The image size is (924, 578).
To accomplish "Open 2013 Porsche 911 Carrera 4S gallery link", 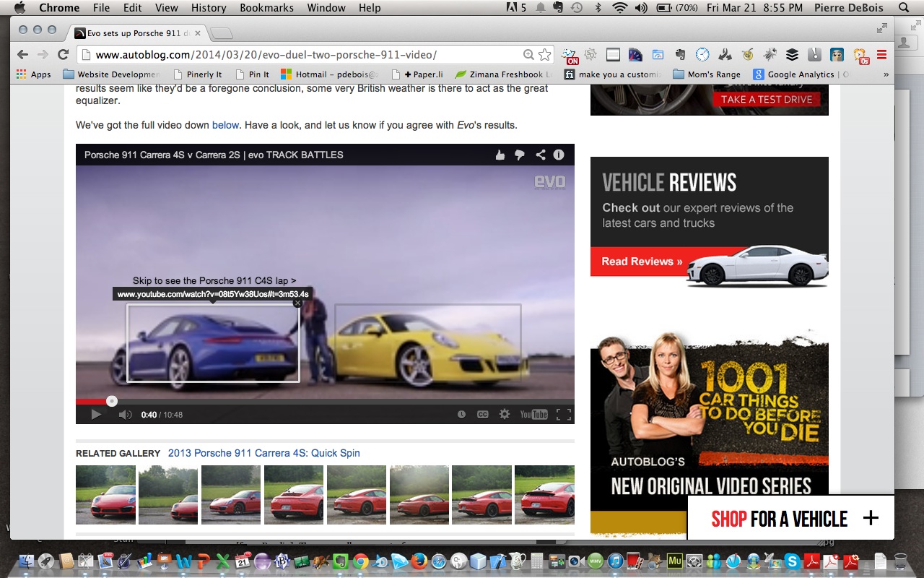I will [x=264, y=453].
